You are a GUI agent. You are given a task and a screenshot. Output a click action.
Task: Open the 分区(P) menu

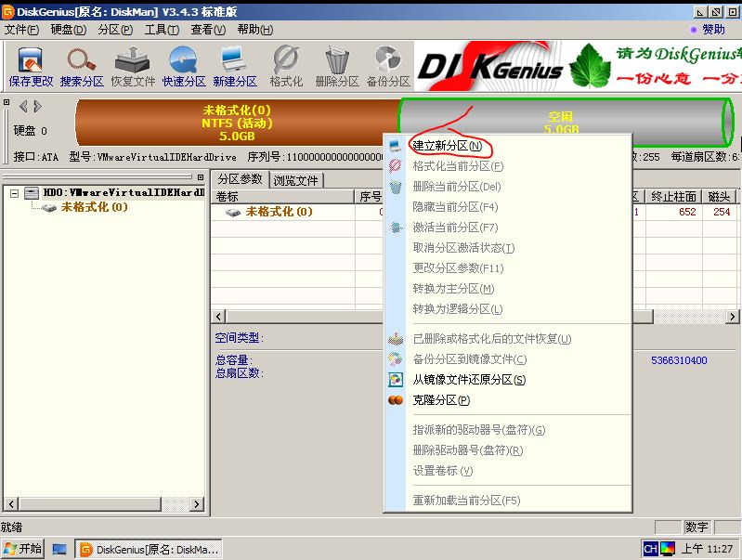pos(115,30)
